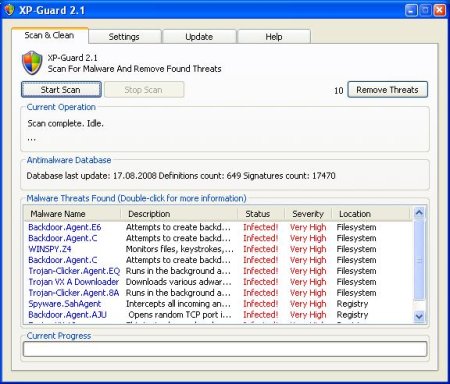Select the Trojan-Clicker.Agent.EQ entry
This screenshot has height=384, width=450.
pos(74,271)
